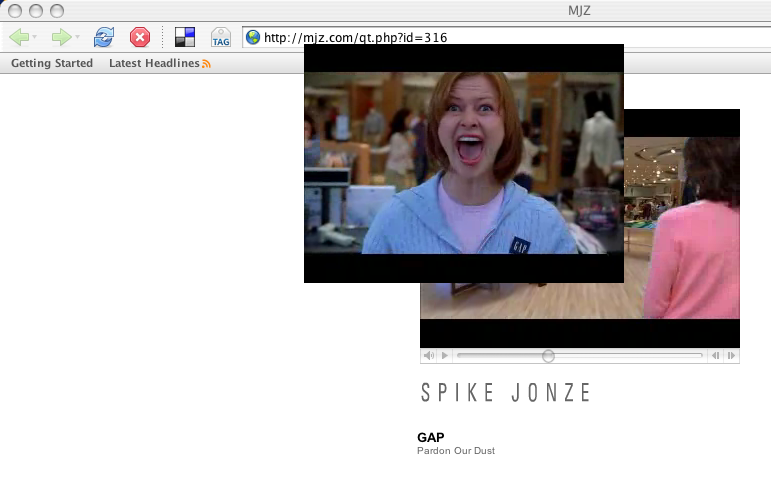Open the del.icio.us bookmarks icon
This screenshot has width=771, height=482.
pos(185,37)
